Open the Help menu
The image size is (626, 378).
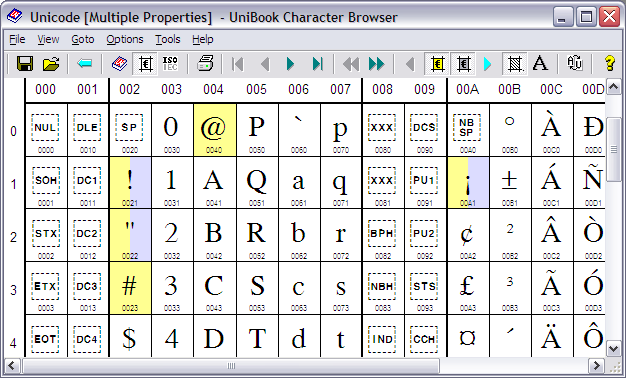tap(203, 39)
